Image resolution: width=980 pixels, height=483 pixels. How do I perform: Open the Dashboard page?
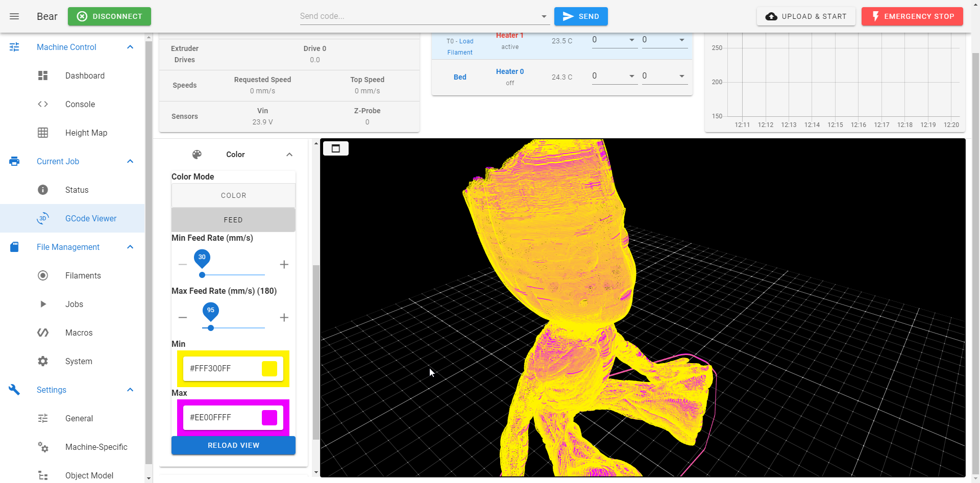click(72, 75)
